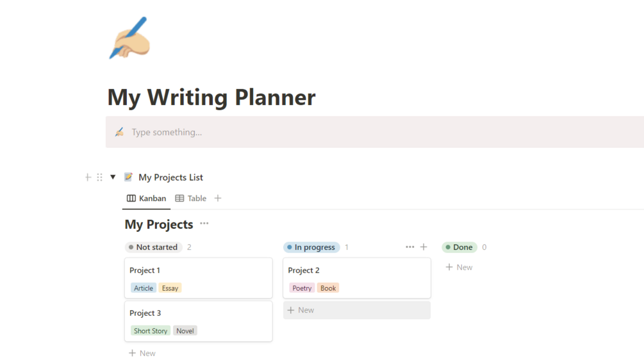
Task: Click the Done status label
Action: 459,247
